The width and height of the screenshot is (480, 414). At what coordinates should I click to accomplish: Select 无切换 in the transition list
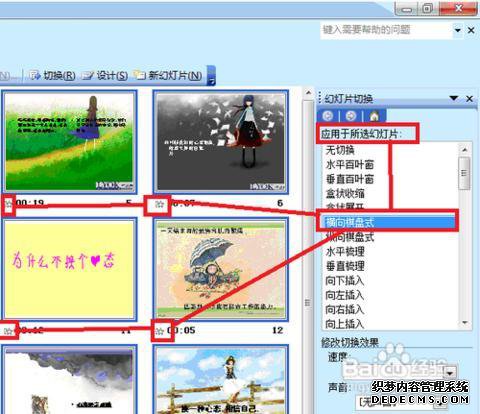point(340,150)
